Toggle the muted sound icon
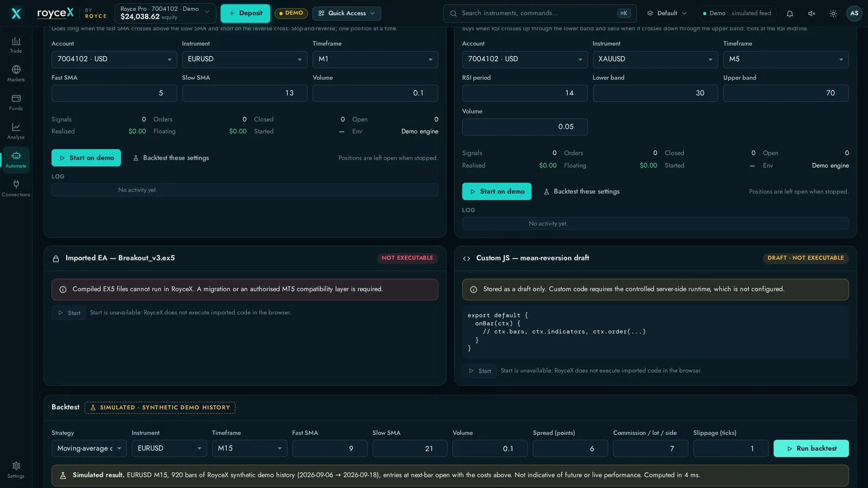This screenshot has width=868, height=488. (x=812, y=14)
